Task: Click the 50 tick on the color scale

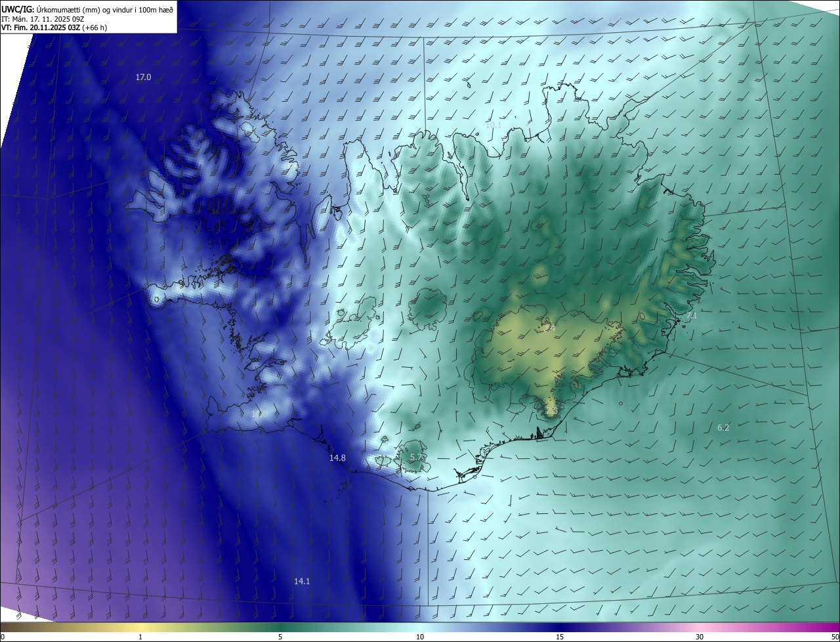Action: 835,637
